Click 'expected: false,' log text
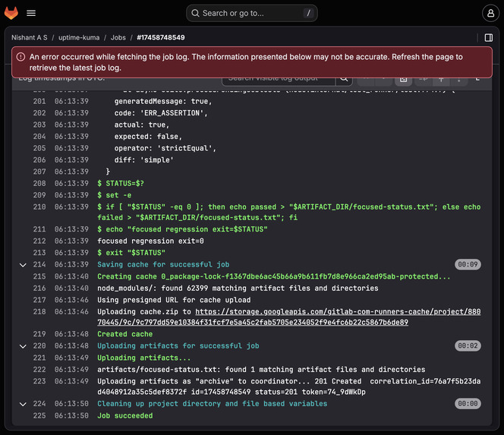Image resolution: width=504 pixels, height=435 pixels. coord(148,137)
